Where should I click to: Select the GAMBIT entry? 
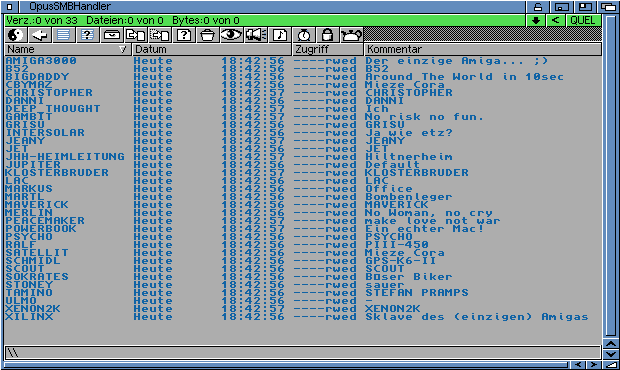(29, 117)
